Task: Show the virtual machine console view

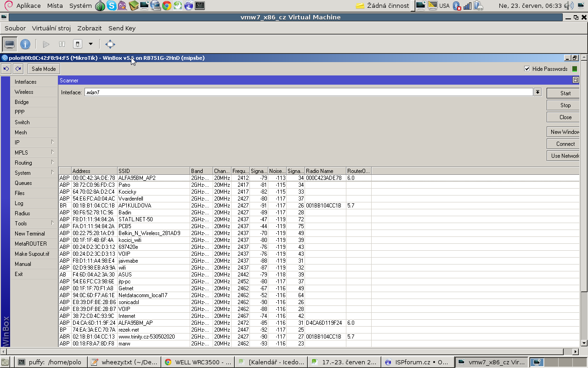Action: [x=10, y=44]
